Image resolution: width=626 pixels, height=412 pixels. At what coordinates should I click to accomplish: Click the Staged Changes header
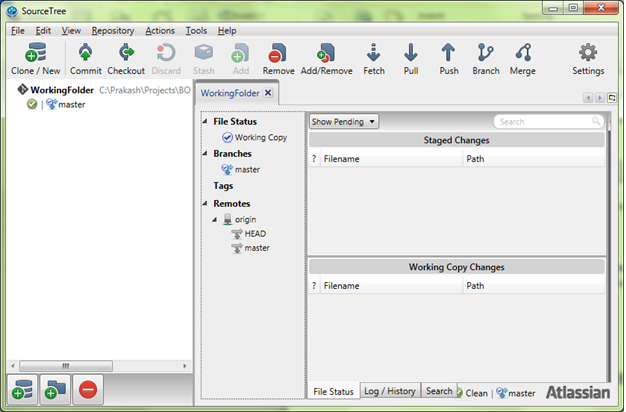pos(456,140)
